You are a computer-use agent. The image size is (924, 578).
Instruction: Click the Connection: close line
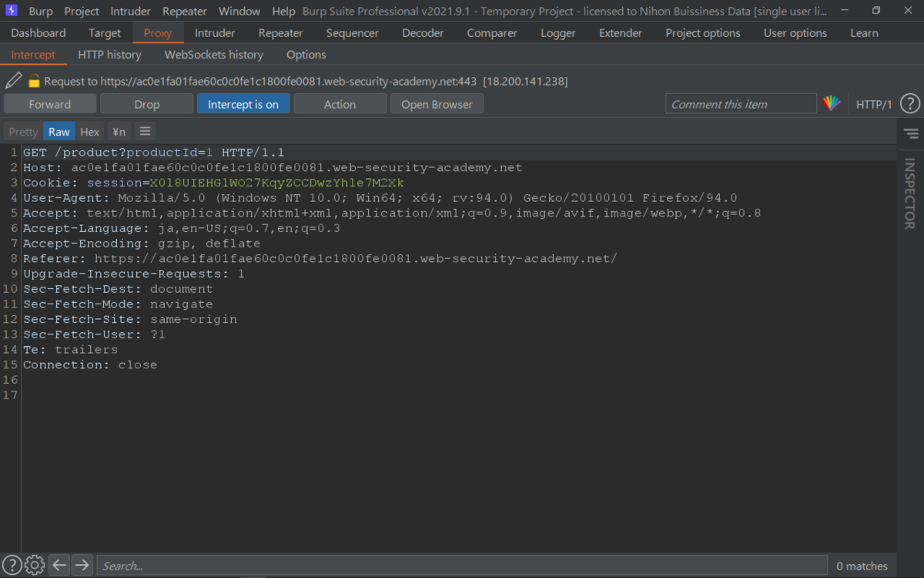coord(90,365)
